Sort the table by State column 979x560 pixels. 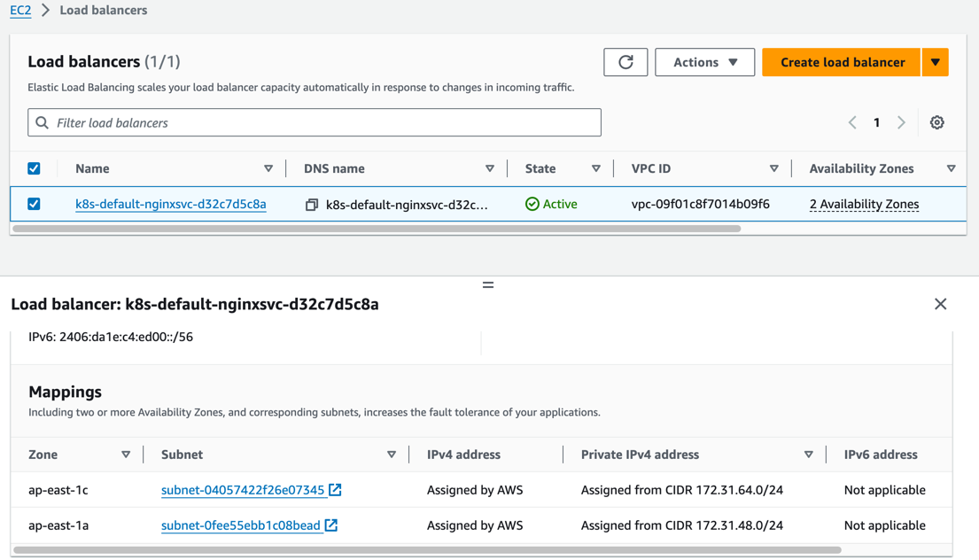point(595,168)
